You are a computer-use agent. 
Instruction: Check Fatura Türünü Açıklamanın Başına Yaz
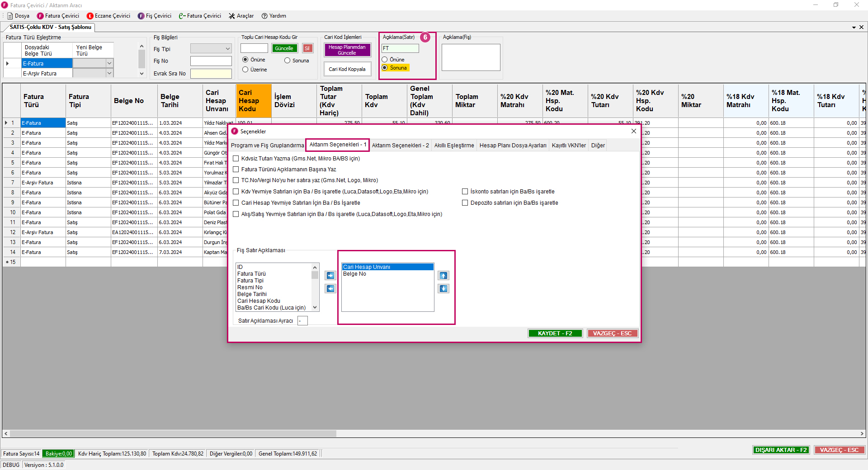236,169
